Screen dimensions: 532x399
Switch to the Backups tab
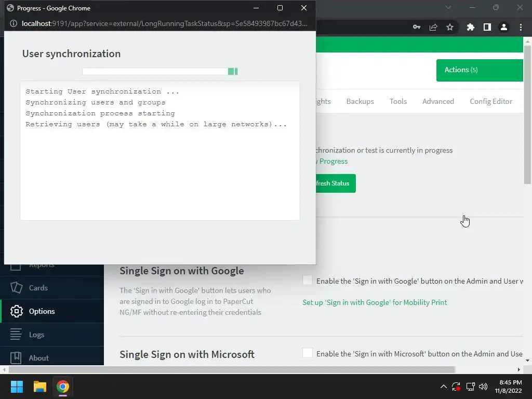pyautogui.click(x=360, y=101)
